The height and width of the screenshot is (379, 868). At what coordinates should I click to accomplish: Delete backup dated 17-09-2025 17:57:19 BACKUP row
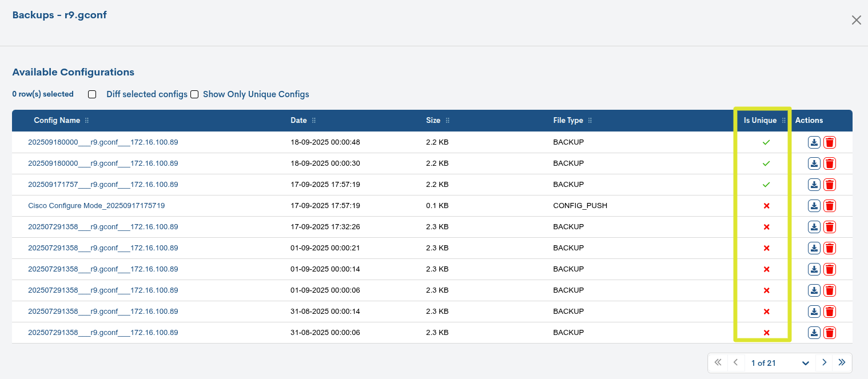(830, 185)
